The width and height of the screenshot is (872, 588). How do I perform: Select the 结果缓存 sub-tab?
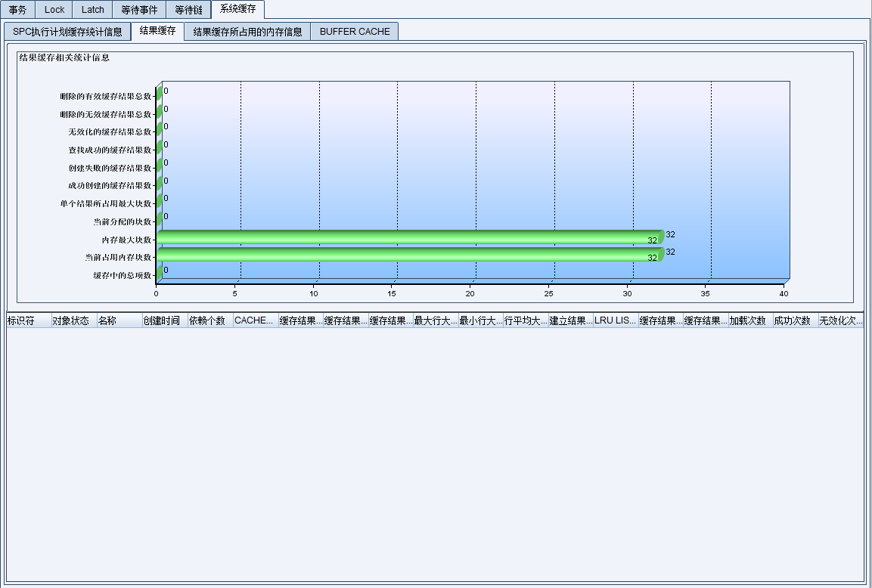coord(157,31)
